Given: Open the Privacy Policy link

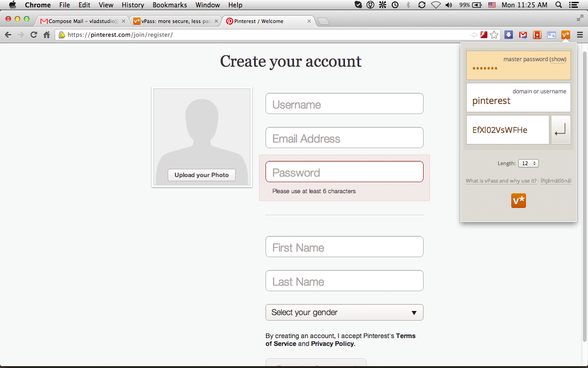Looking at the screenshot, I should 333,344.
